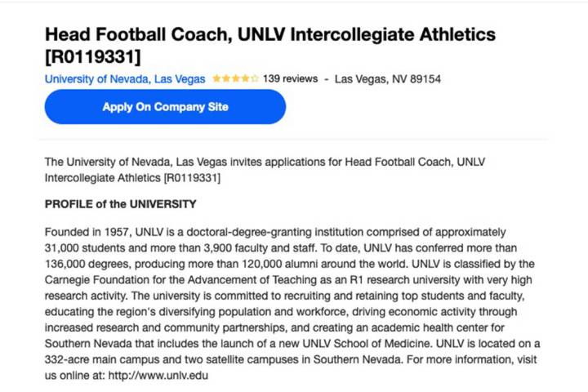Image resolution: width=588 pixels, height=392 pixels.
Task: Click the middle star of the rating
Action: pos(235,79)
